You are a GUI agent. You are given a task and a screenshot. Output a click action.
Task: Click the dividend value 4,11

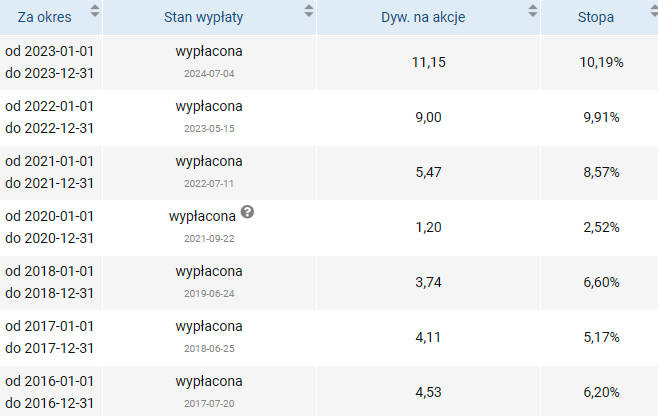[428, 337]
